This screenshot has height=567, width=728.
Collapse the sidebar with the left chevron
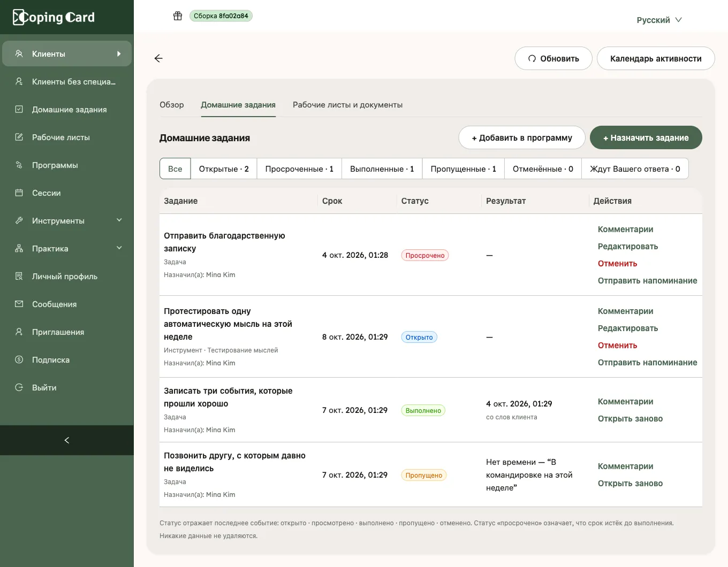point(67,440)
